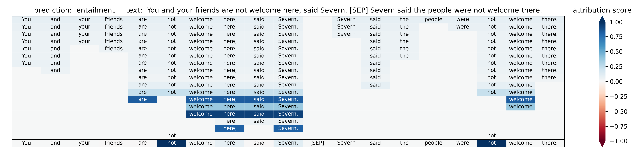Click 'people' in the top heatmap row
This screenshot has width=644, height=161.
[x=433, y=20]
